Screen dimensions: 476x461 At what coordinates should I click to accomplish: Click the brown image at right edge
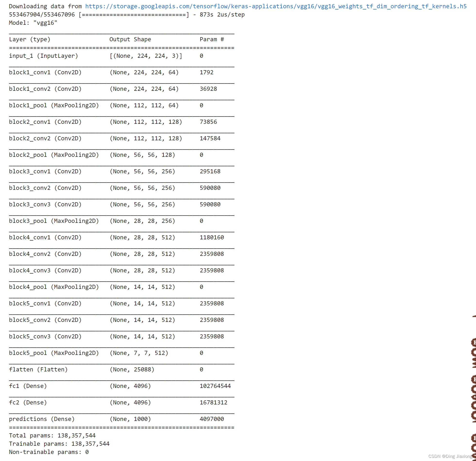pyautogui.click(x=473, y=389)
